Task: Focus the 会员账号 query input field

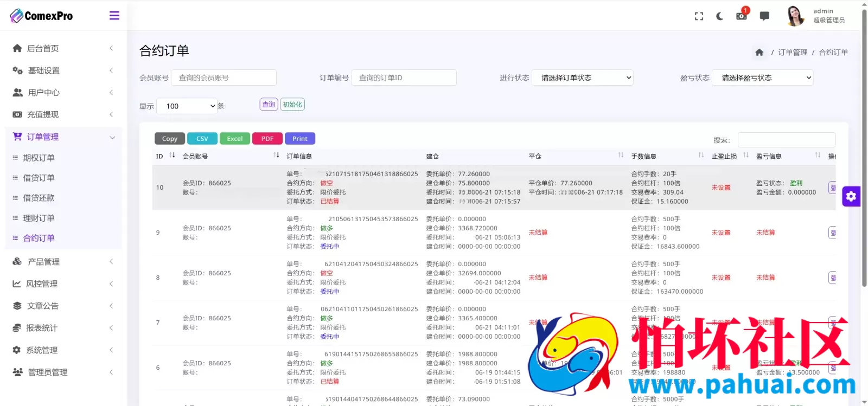Action: [224, 78]
